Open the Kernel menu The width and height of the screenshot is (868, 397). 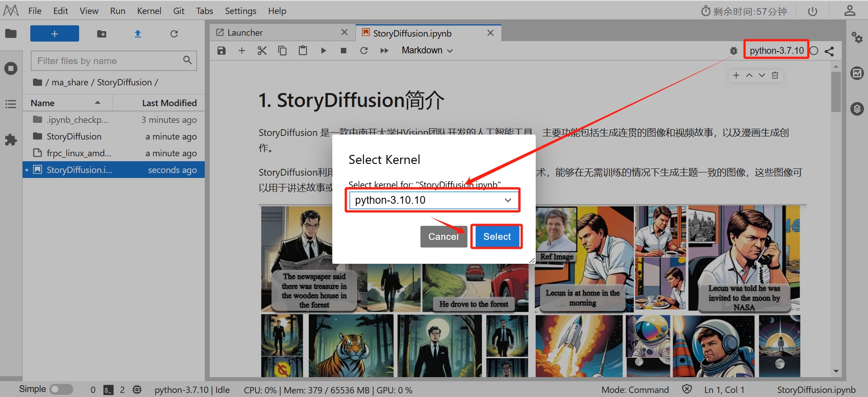149,11
